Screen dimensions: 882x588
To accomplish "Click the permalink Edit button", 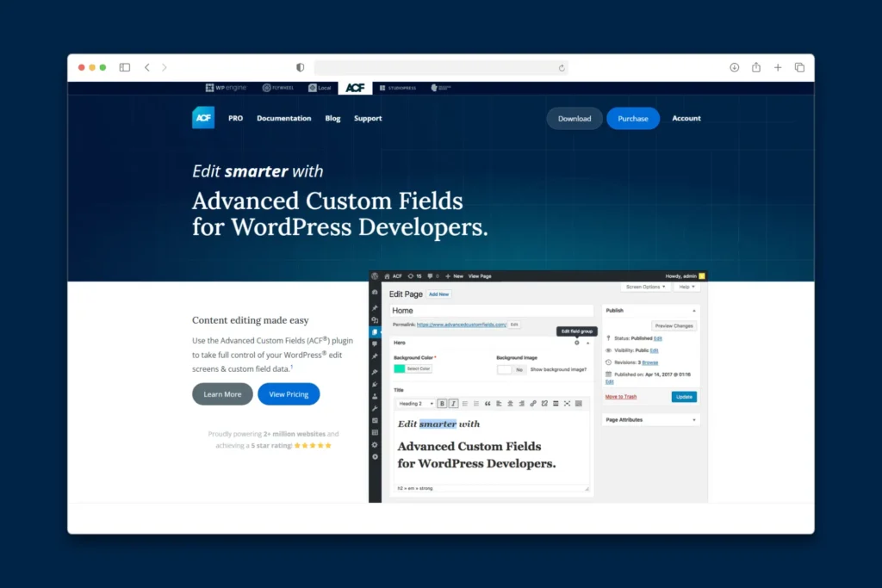I will pyautogui.click(x=514, y=325).
